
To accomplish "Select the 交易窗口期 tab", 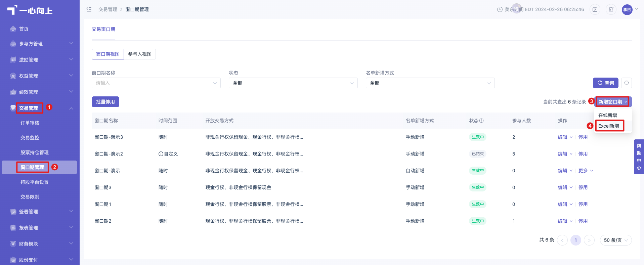I will (103, 29).
